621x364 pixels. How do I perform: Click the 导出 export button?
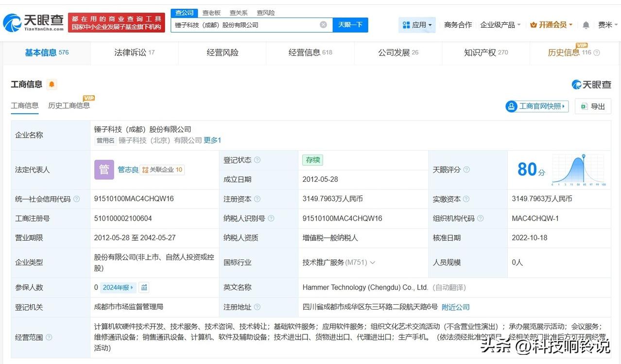click(x=593, y=106)
